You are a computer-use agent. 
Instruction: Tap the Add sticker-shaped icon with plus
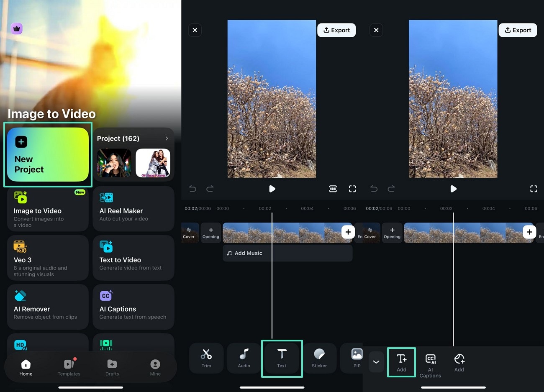pos(459,362)
